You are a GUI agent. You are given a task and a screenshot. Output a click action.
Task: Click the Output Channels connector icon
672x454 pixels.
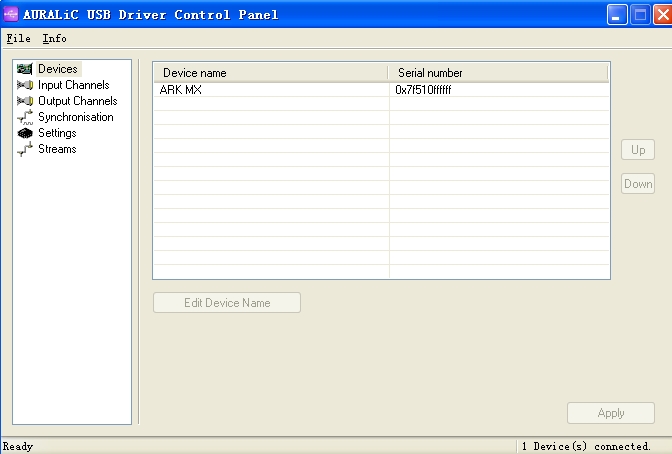[x=24, y=101]
